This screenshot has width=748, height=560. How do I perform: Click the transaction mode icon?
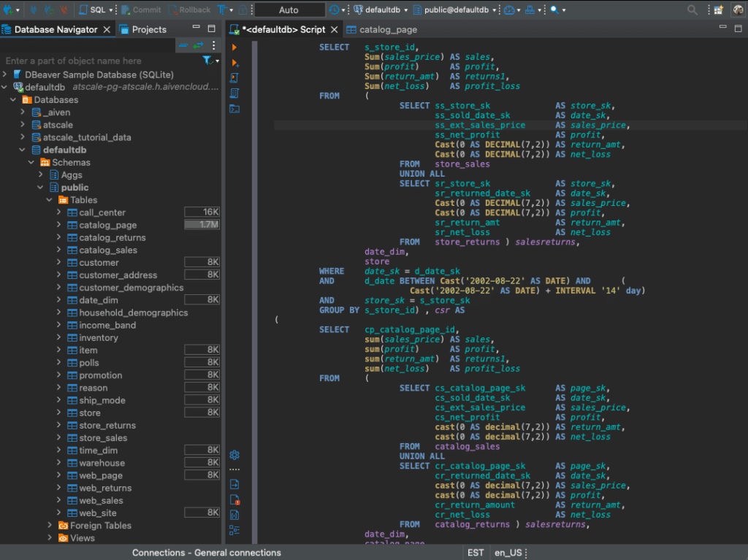click(x=222, y=9)
